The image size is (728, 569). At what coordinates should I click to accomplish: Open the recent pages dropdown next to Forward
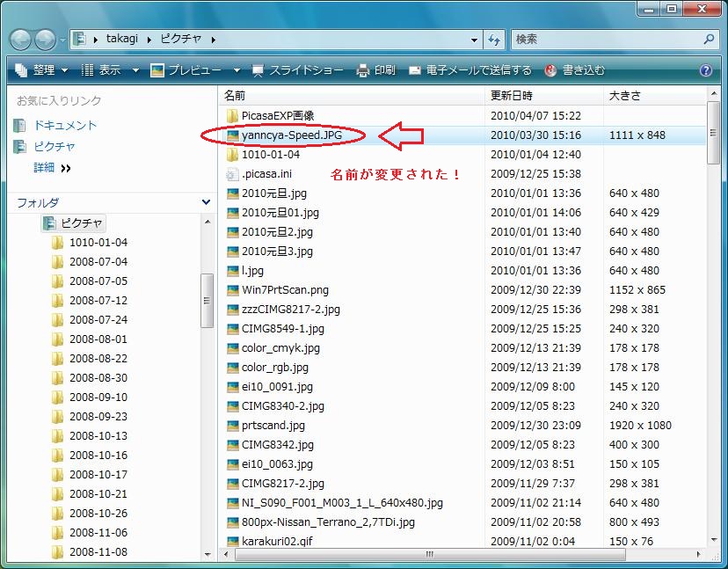coord(62,40)
